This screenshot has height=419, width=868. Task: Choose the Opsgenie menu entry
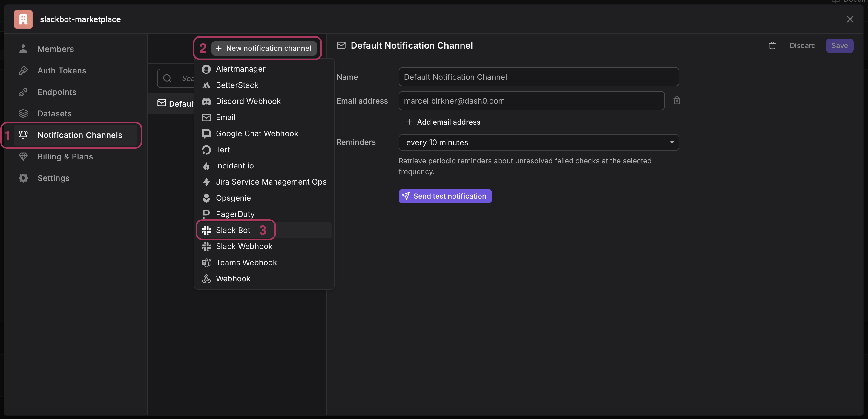(264, 198)
